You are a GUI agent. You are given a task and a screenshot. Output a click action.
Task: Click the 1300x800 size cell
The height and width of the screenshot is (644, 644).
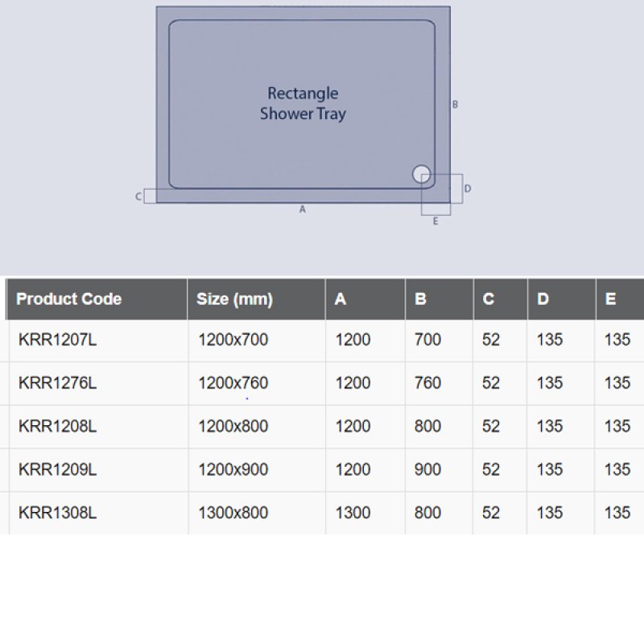coord(233,513)
